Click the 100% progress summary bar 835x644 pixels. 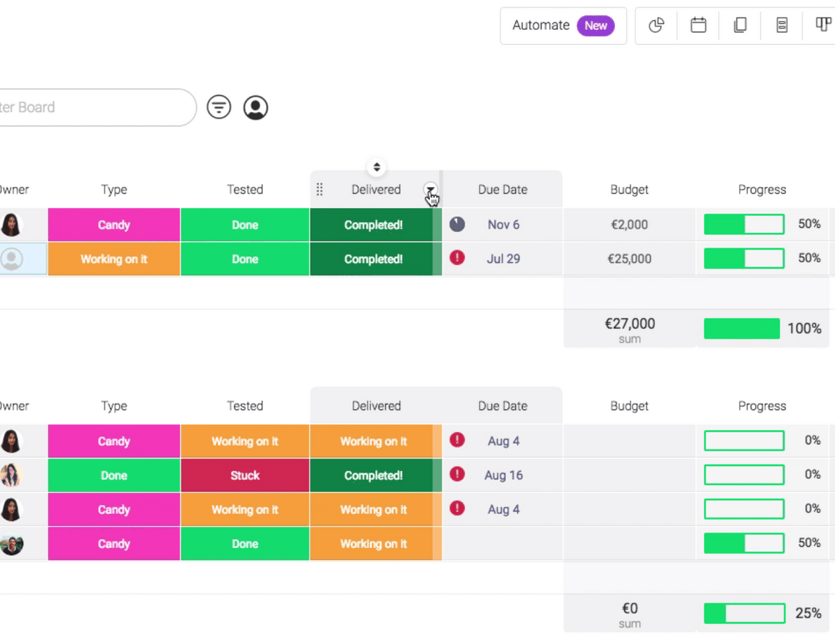click(742, 328)
